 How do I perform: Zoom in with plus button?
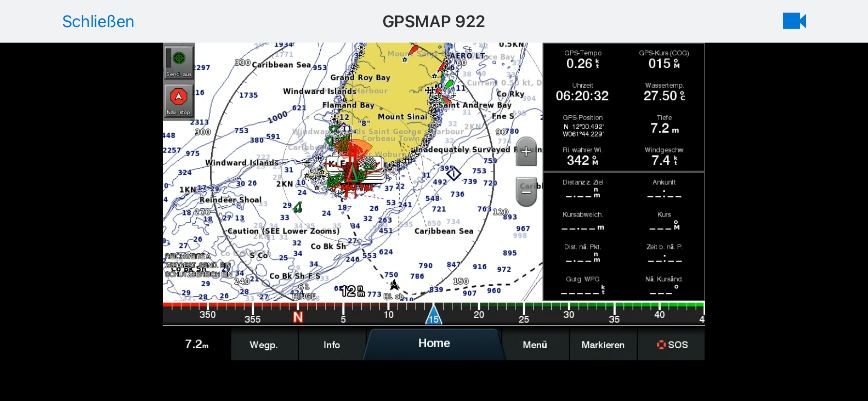click(x=526, y=152)
